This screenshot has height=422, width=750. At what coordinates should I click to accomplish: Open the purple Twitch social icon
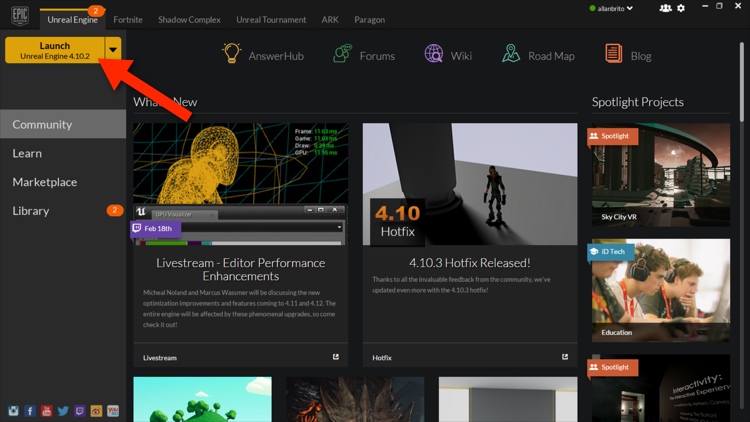click(x=80, y=411)
